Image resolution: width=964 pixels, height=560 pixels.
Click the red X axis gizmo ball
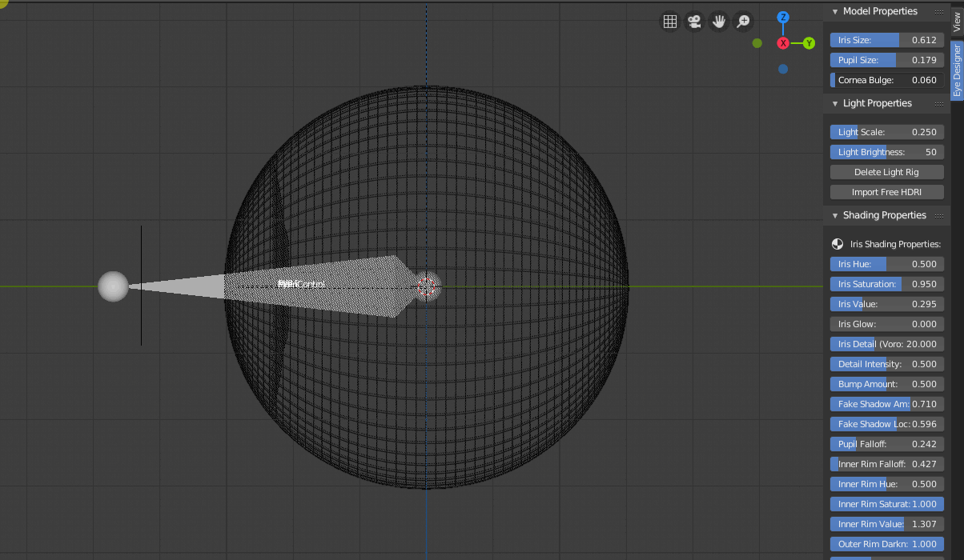(x=782, y=43)
